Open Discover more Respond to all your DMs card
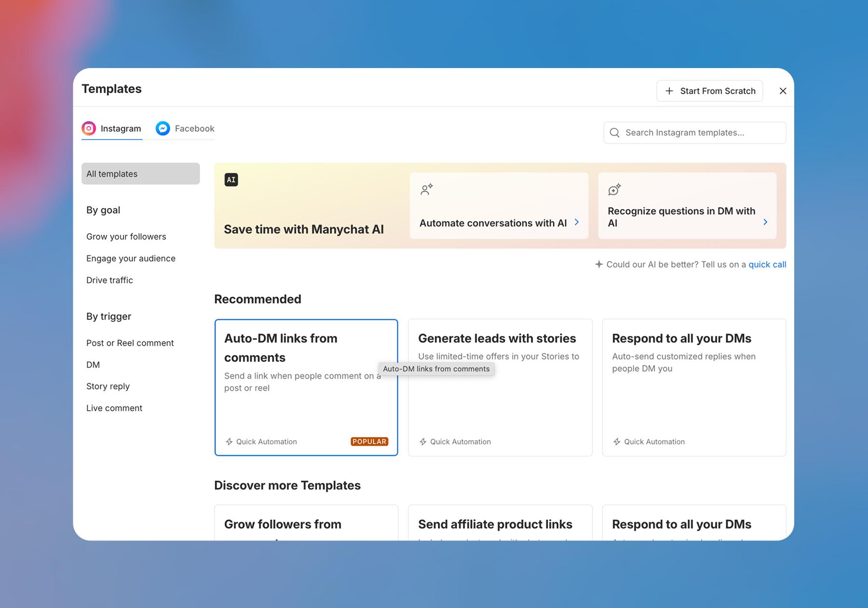The width and height of the screenshot is (868, 608). point(694,523)
